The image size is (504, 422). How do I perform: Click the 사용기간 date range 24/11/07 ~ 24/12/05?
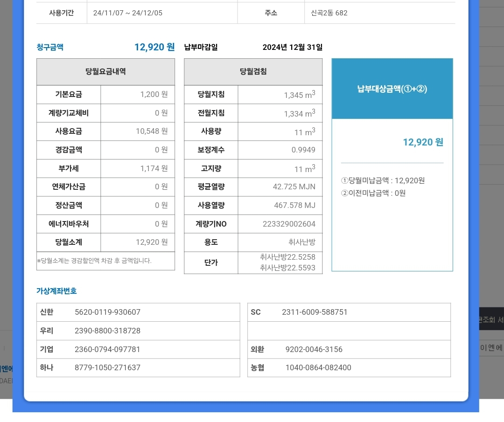(128, 13)
